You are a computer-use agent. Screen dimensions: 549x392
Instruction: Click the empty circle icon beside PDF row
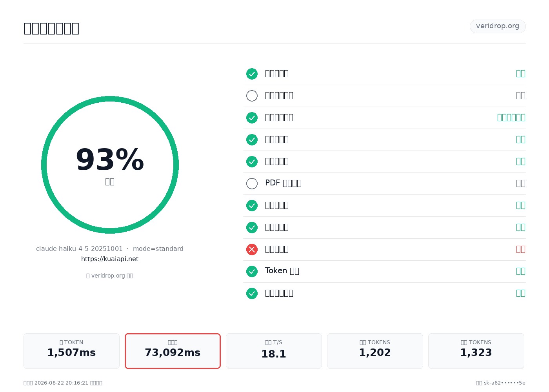coord(252,183)
